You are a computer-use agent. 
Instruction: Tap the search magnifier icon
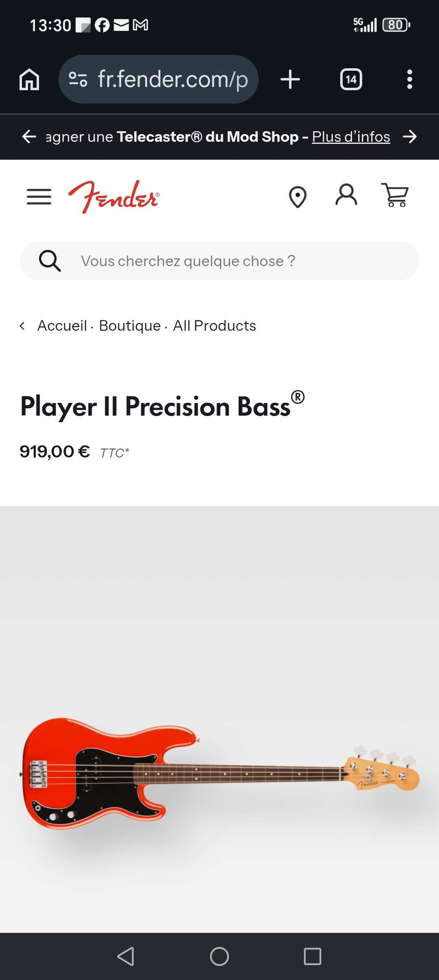[x=49, y=261]
